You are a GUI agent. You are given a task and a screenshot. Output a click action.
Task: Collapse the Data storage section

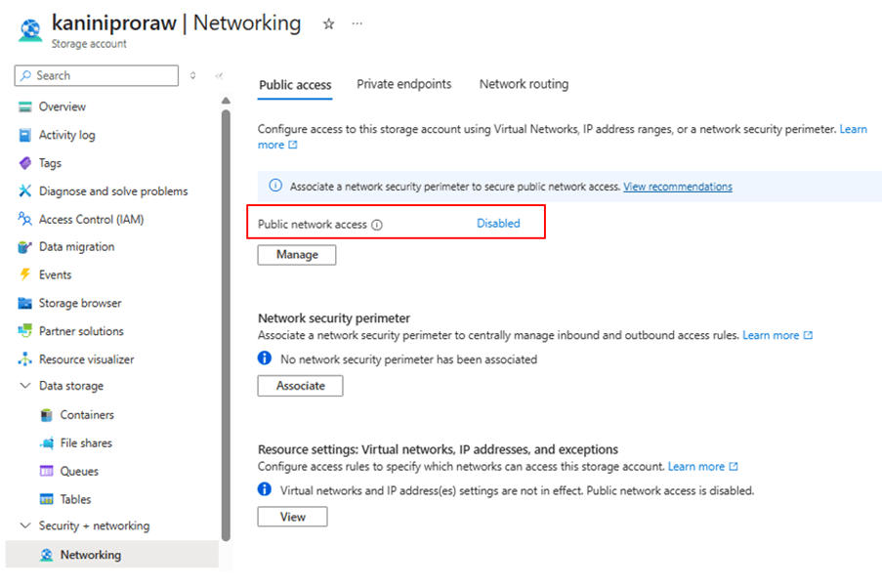coord(25,386)
